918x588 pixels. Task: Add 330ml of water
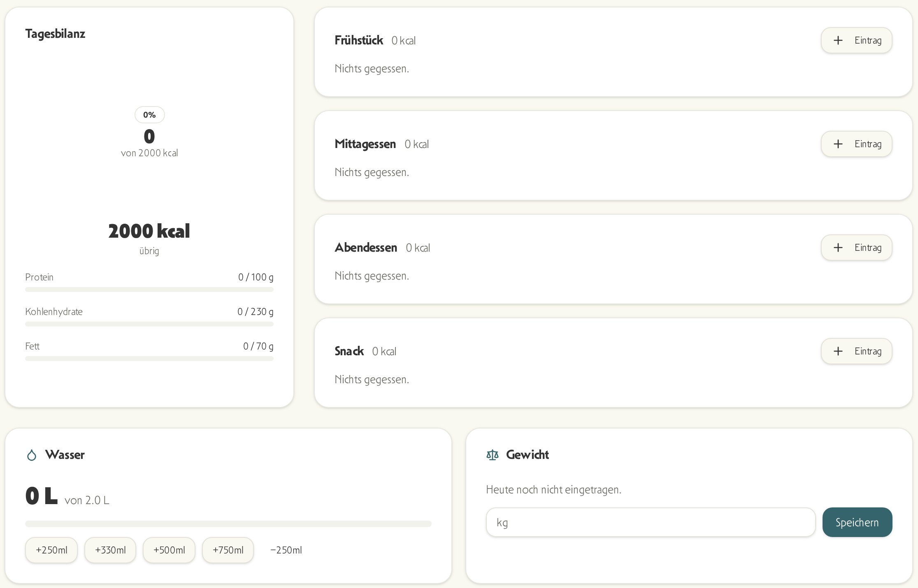(110, 550)
